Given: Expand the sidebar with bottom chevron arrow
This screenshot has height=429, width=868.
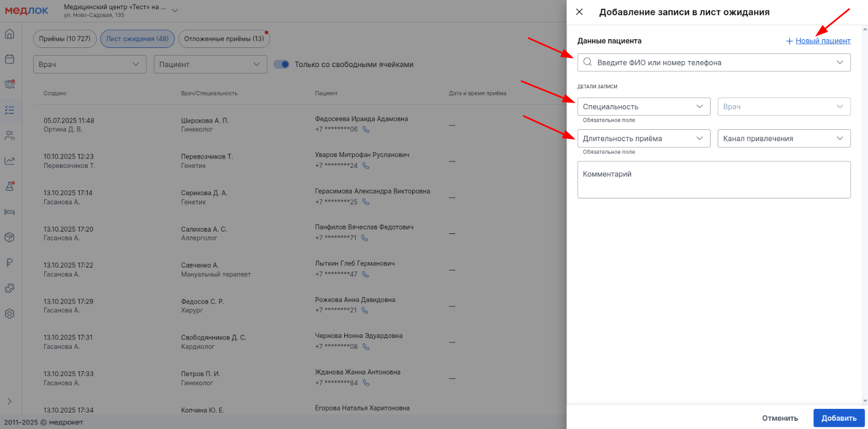Looking at the screenshot, I should click(x=9, y=401).
